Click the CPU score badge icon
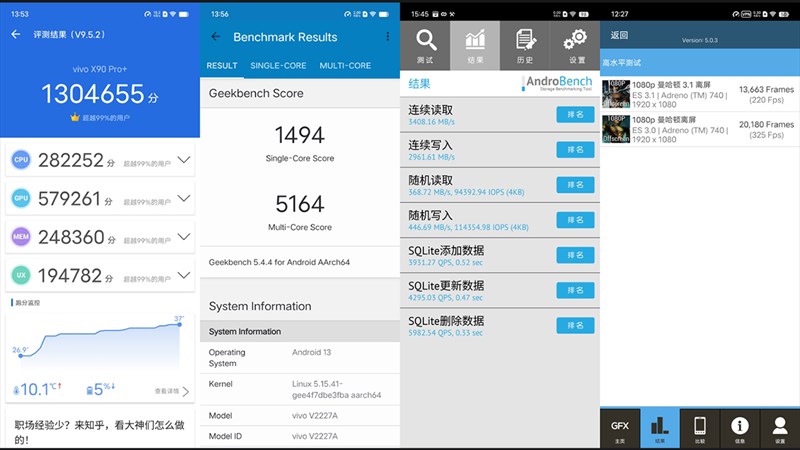Viewport: 800px width, 450px height. (21, 160)
